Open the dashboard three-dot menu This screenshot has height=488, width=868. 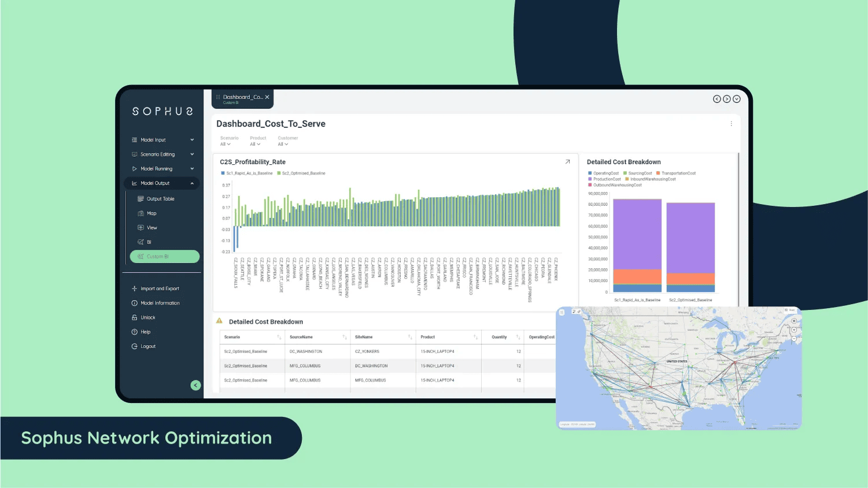(731, 124)
